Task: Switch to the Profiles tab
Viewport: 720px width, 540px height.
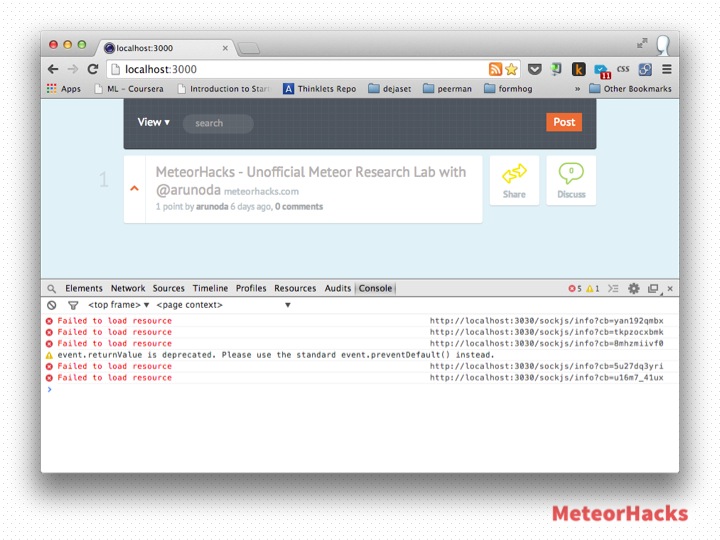Action: click(x=251, y=288)
